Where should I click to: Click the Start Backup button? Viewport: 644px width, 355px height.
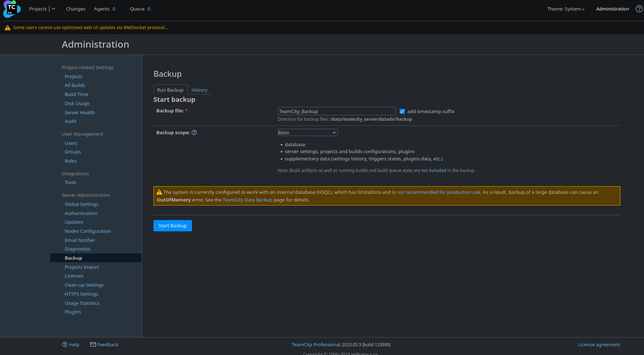pyautogui.click(x=173, y=226)
